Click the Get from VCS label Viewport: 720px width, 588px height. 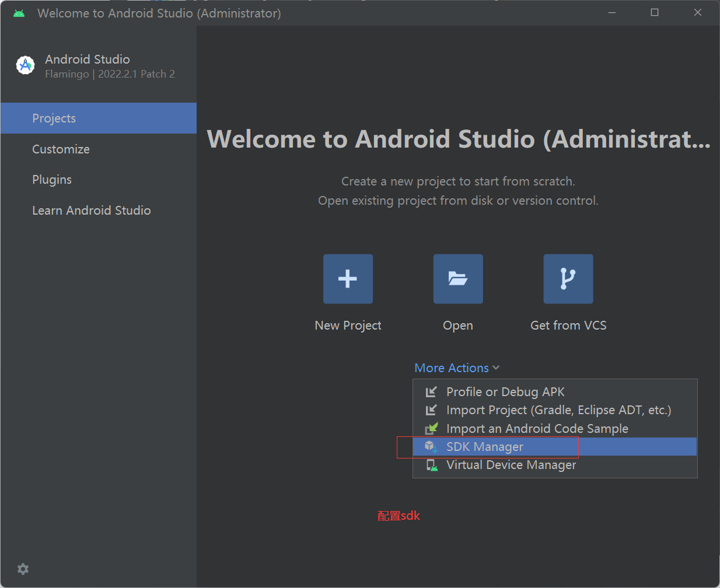coord(568,325)
